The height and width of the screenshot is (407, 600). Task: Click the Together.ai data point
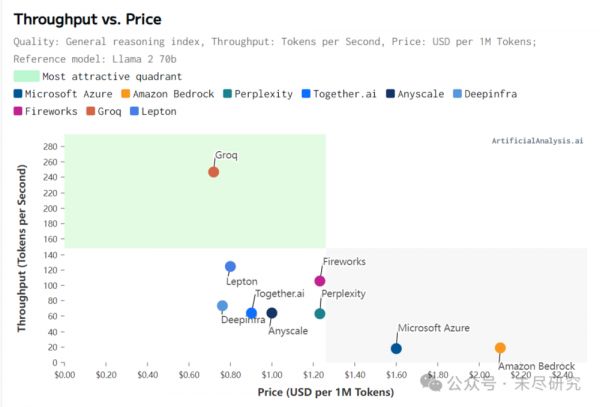click(252, 313)
